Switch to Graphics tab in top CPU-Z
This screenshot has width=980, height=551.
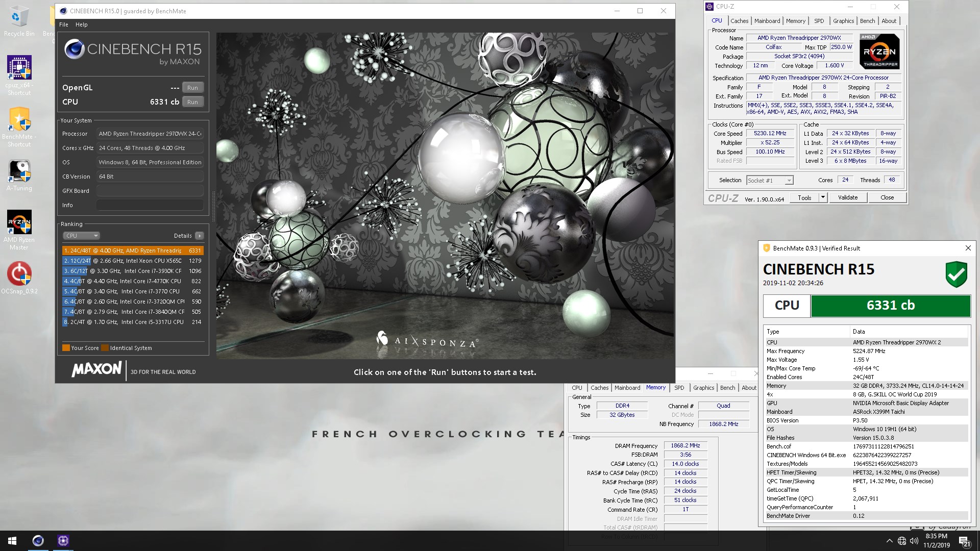tap(843, 21)
